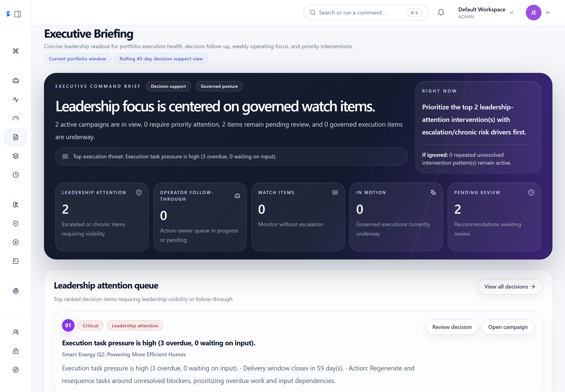Image resolution: width=565 pixels, height=392 pixels.
Task: Click the Leadership Attention card value 2
Action: (65, 209)
